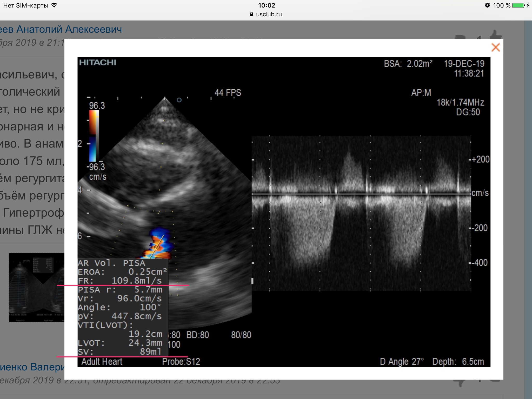Image resolution: width=532 pixels, height=399 pixels.
Task: Tap the small circle marker atop the sector
Action: coord(179,100)
